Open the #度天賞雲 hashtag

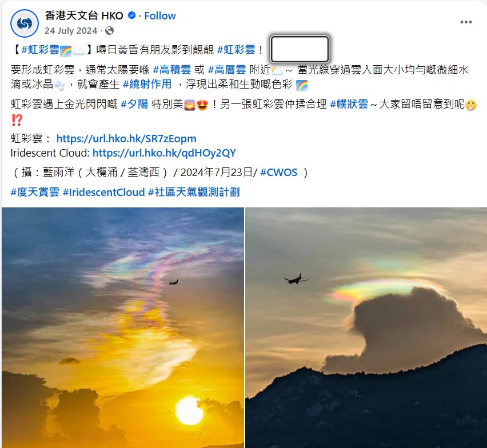tap(35, 192)
